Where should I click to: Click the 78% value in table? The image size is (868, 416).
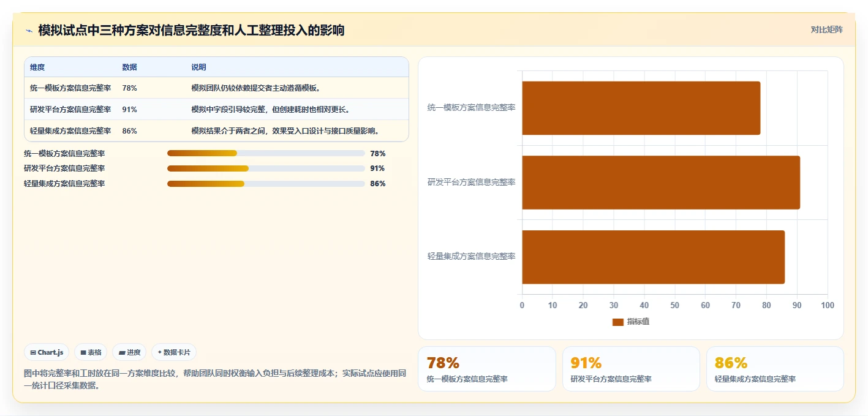(x=129, y=88)
